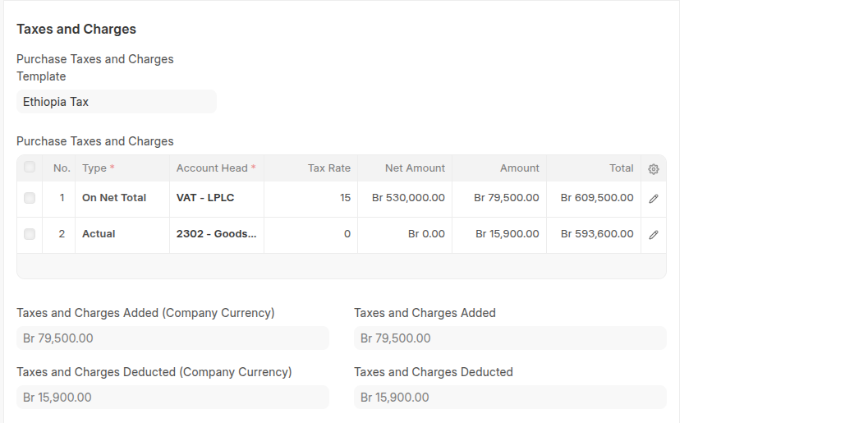
Task: Click Taxes and Charges Deducted company currency field
Action: pos(172,398)
